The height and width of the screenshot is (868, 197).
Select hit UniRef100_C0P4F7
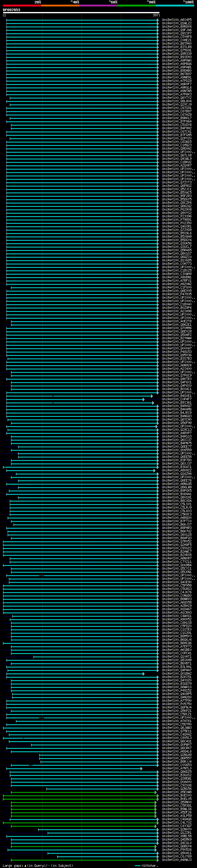177,399
